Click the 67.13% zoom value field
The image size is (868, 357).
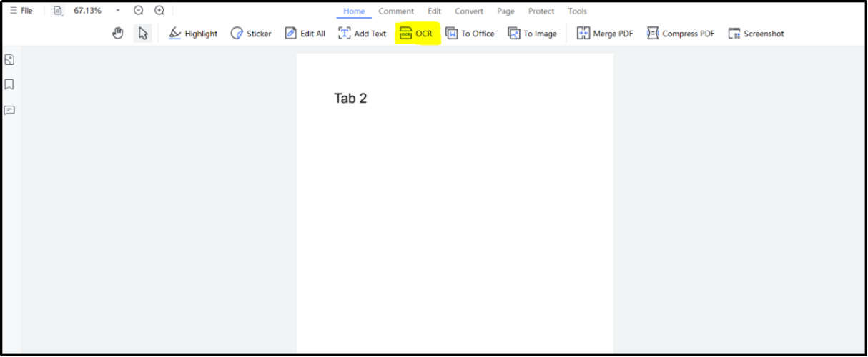(x=87, y=11)
